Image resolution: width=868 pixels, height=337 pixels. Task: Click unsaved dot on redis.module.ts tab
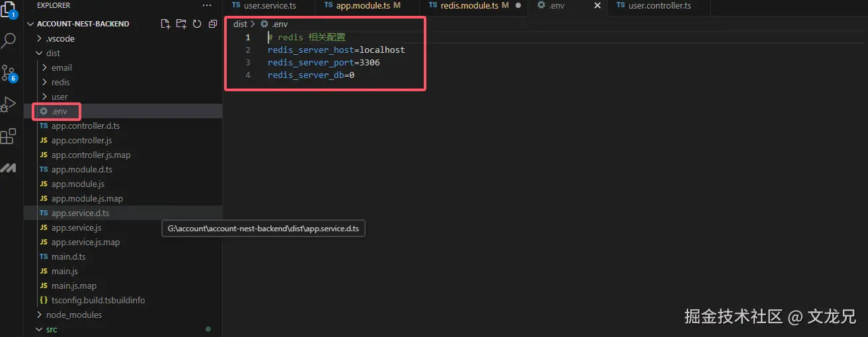pyautogui.click(x=517, y=5)
